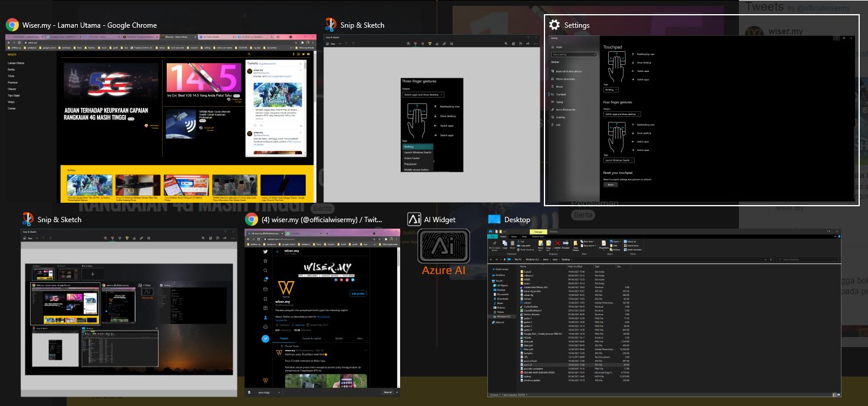Click the 'Desktop' window title text
This screenshot has width=868, height=406.
(x=517, y=220)
